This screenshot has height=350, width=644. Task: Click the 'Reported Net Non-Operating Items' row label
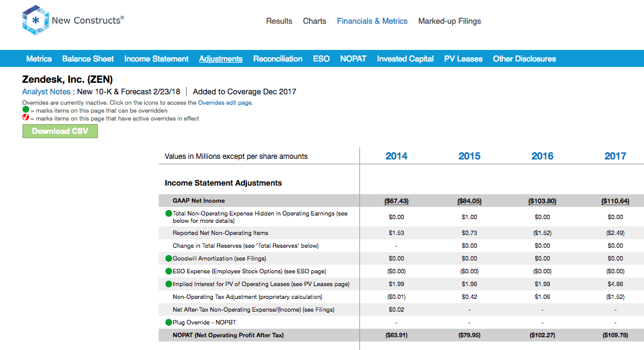[x=221, y=233]
